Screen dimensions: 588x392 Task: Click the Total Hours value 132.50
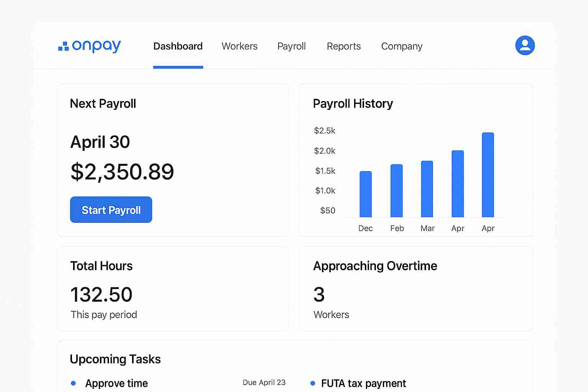pyautogui.click(x=101, y=294)
